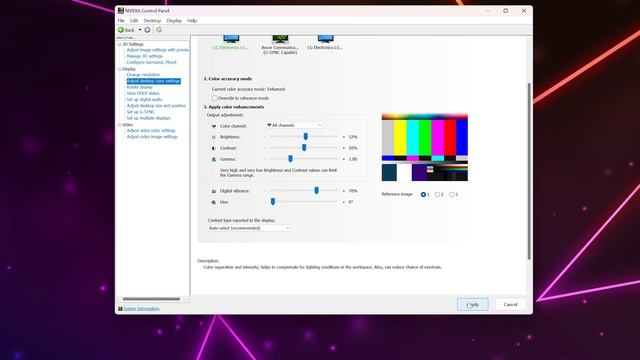Click the Color channel icon
This screenshot has height=360, width=640.
point(214,126)
